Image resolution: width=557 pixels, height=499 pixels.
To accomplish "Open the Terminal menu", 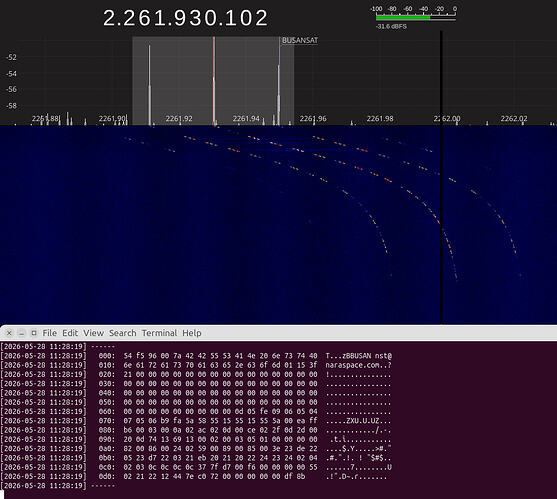I will pos(159,333).
